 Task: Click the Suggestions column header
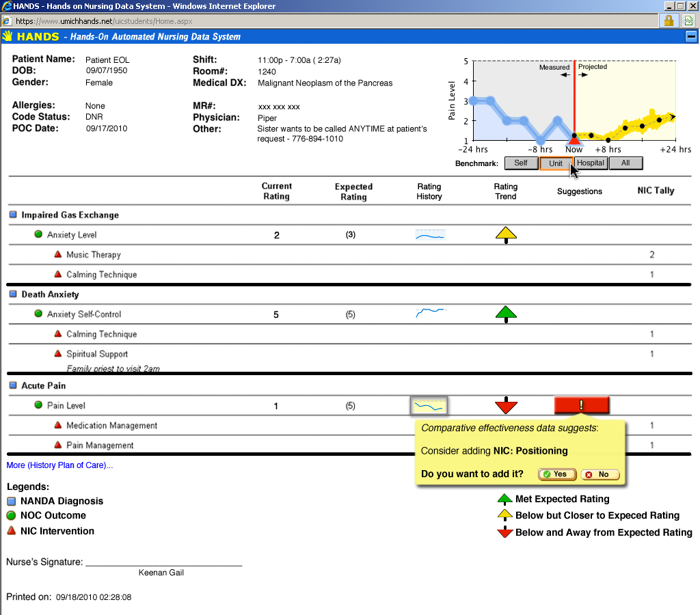click(x=580, y=191)
